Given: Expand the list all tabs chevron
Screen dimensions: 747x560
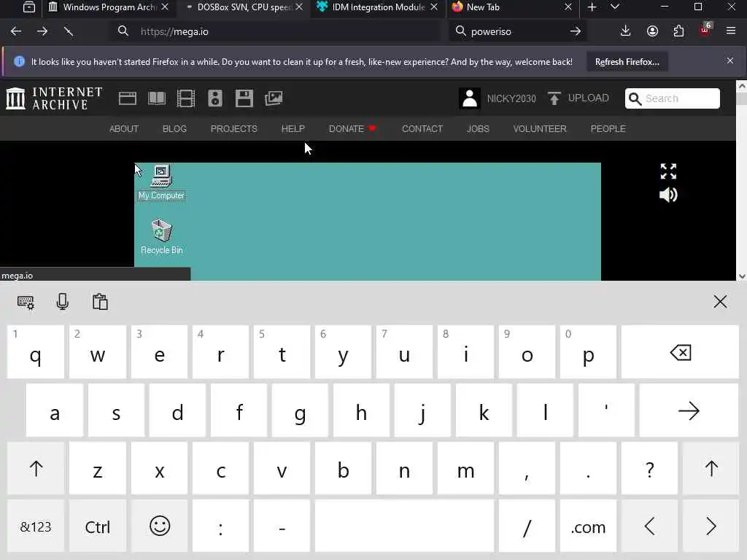Looking at the screenshot, I should [615, 7].
